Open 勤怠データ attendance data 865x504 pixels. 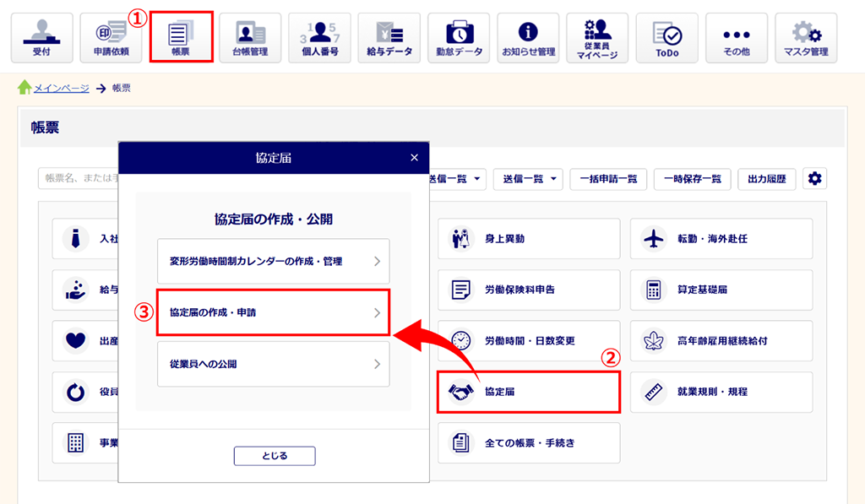pyautogui.click(x=459, y=38)
